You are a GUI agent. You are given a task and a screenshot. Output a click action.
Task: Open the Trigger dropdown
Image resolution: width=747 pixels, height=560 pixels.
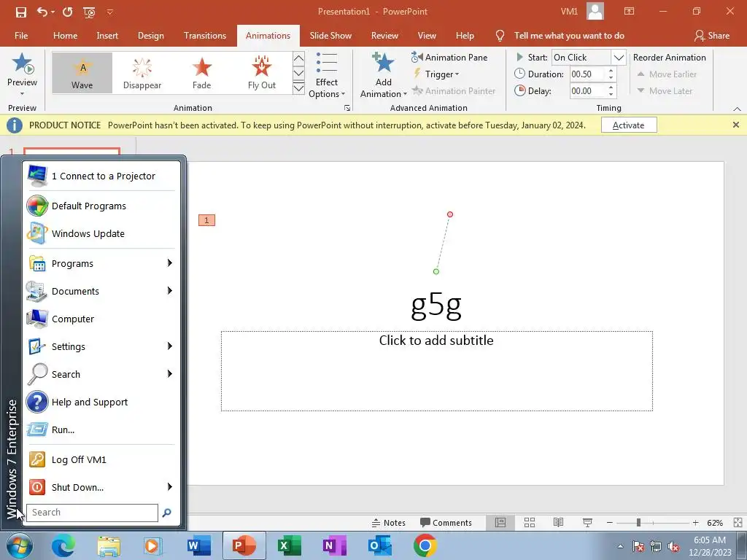[x=436, y=74]
